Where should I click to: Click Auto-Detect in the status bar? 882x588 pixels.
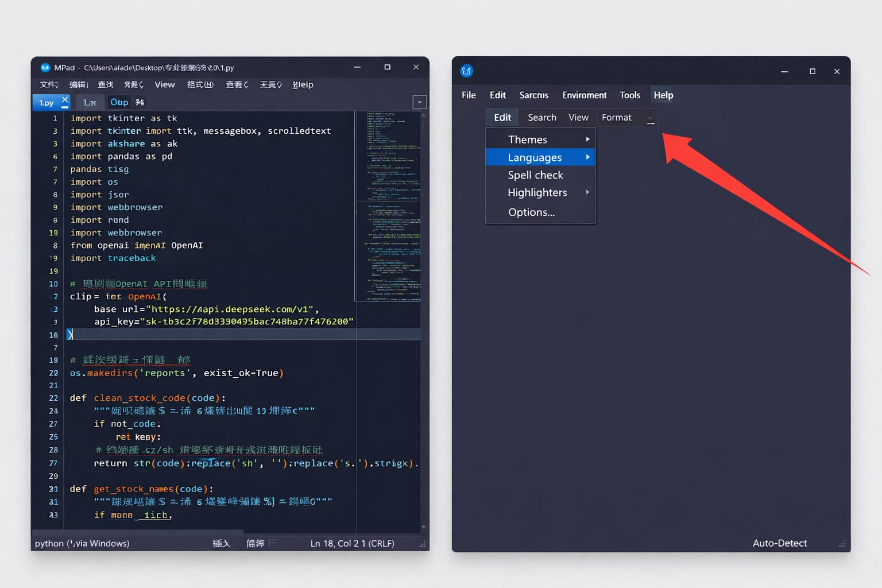pos(779,543)
